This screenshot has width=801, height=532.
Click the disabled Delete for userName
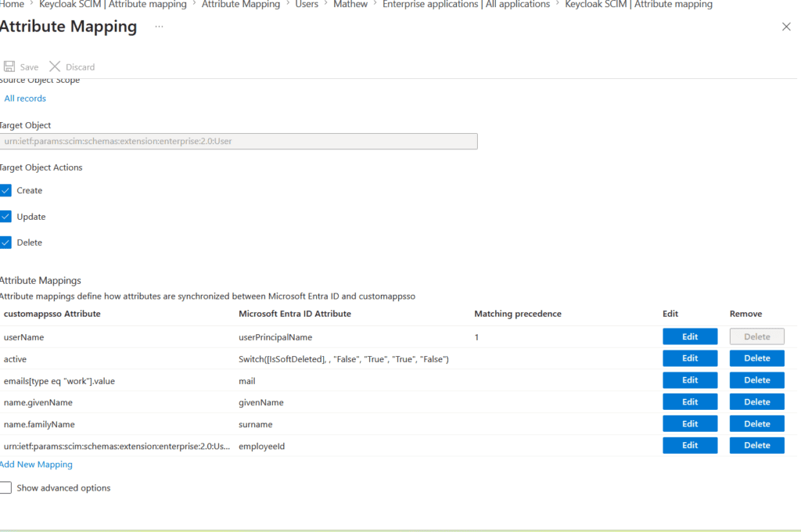point(756,336)
